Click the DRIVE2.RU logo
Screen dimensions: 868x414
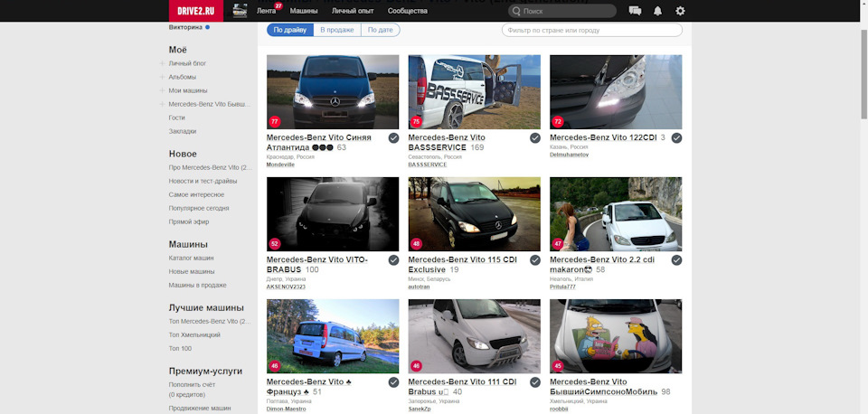pos(196,11)
